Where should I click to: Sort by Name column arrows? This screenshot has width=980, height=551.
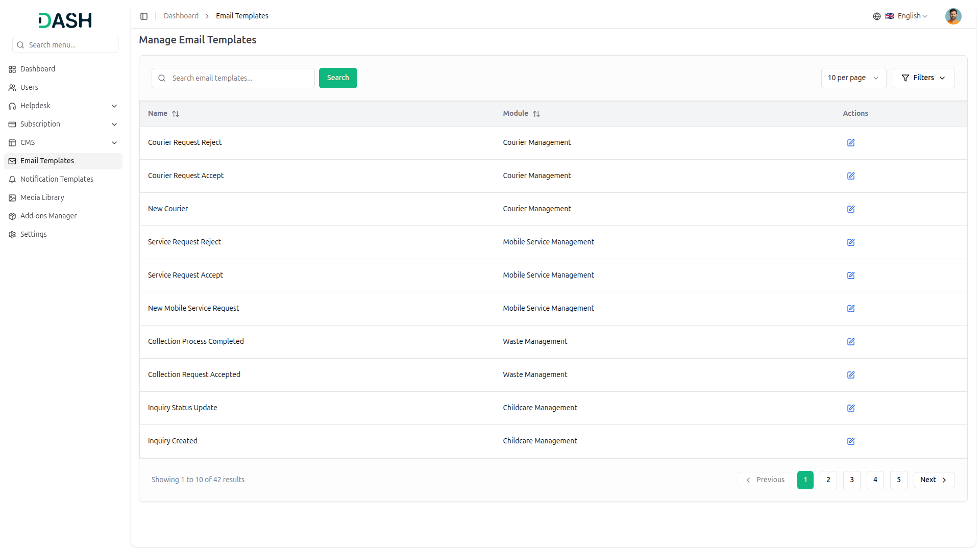[176, 114]
